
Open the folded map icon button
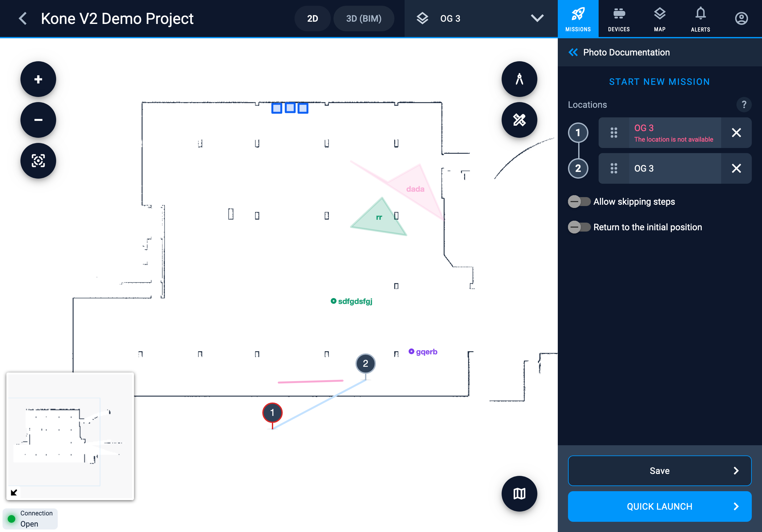(x=519, y=493)
